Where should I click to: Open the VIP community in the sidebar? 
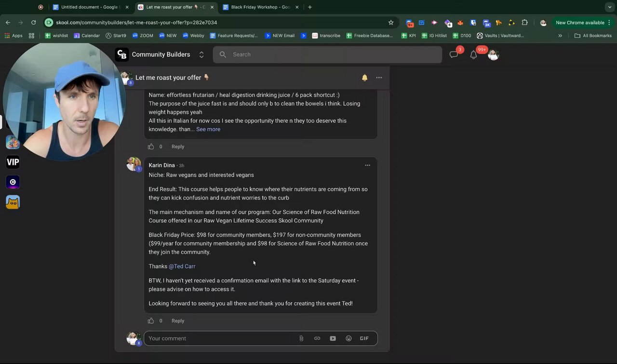(x=13, y=162)
